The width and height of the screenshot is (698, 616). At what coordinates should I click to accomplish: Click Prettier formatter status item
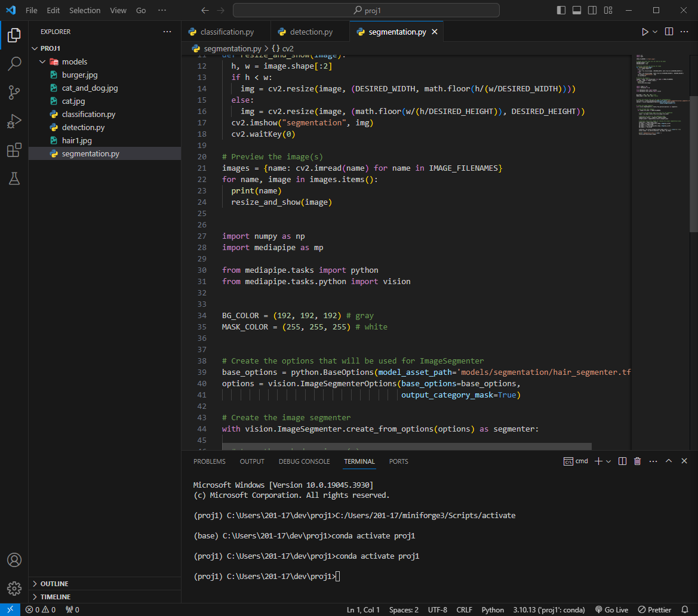pyautogui.click(x=654, y=610)
